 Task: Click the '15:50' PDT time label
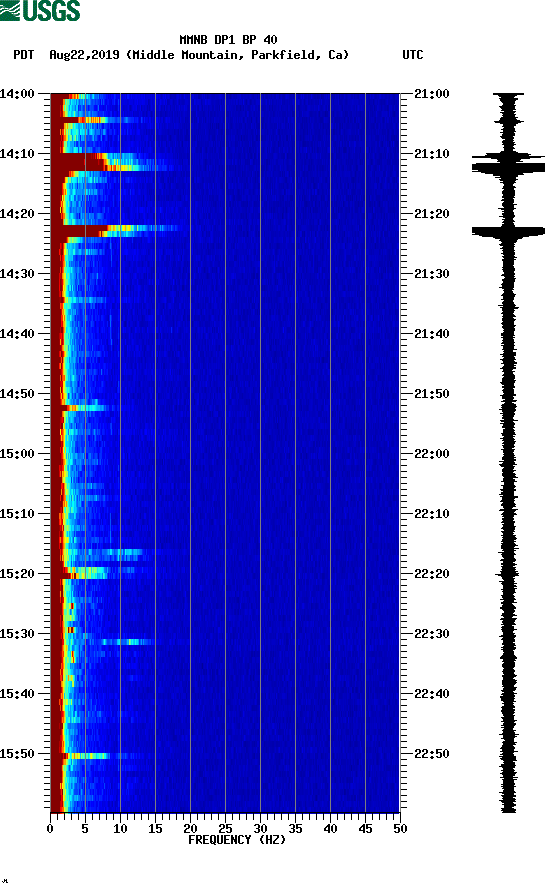tap(17, 754)
